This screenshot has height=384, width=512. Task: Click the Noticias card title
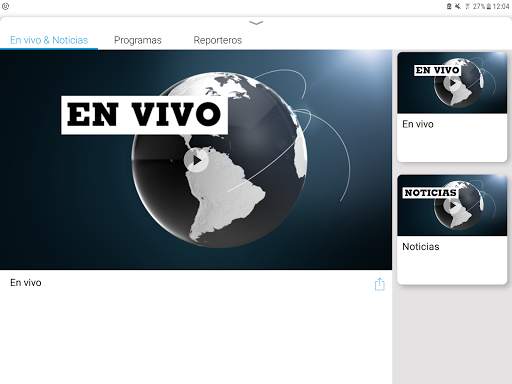(x=421, y=247)
